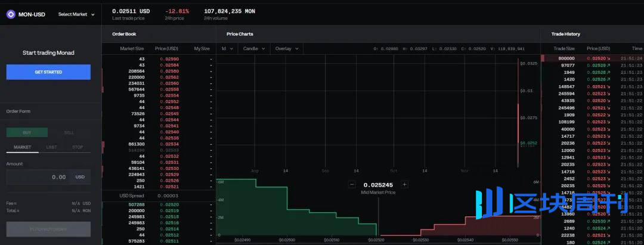This screenshot has height=245, width=644.
Task: Expand the Overlay dropdown
Action: pyautogui.click(x=287, y=49)
